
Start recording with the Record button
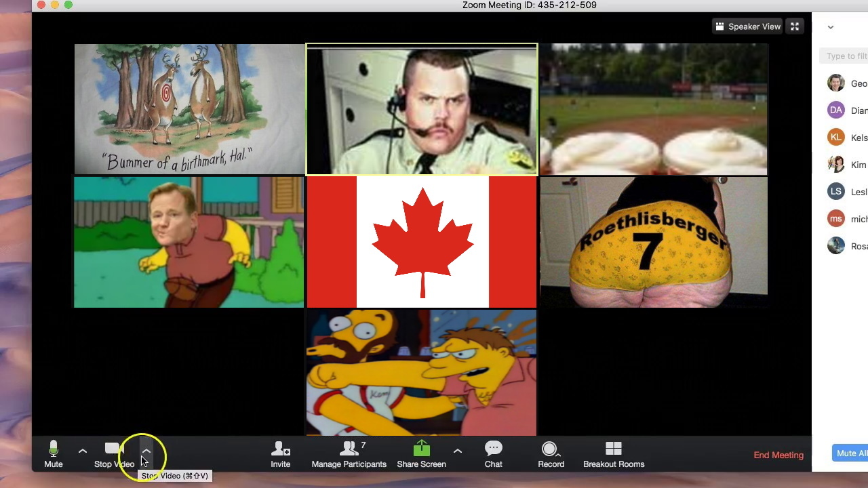(550, 454)
